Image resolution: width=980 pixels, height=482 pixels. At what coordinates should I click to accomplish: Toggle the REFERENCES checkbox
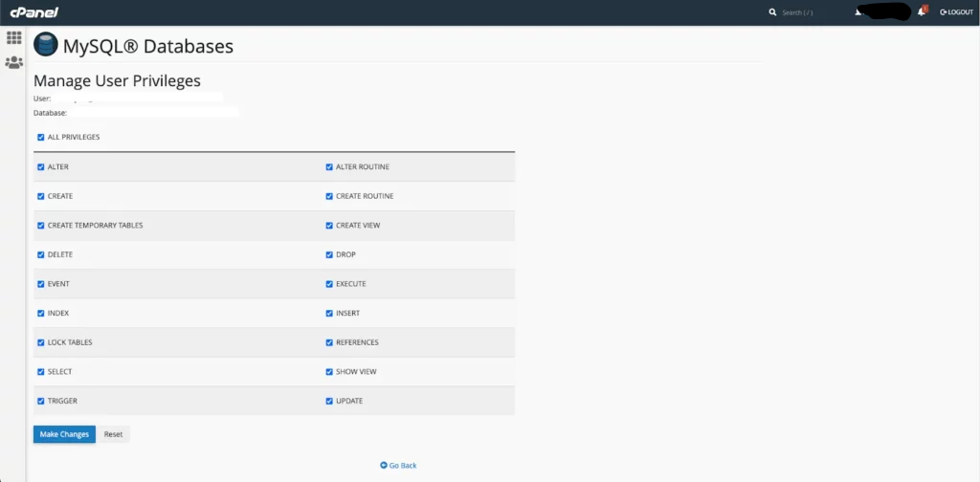tap(329, 342)
